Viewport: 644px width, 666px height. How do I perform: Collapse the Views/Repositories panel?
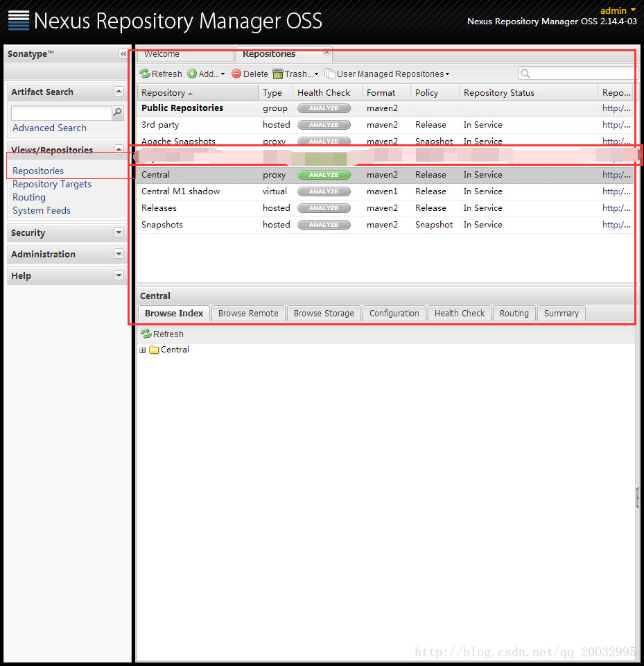[x=119, y=149]
